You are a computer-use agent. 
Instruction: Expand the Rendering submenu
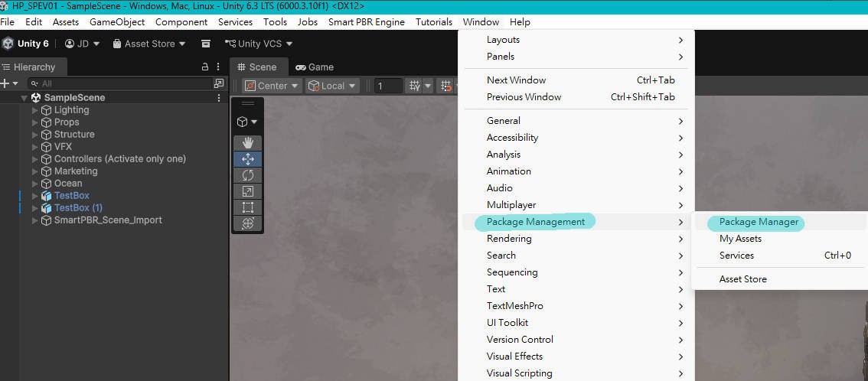coord(576,239)
